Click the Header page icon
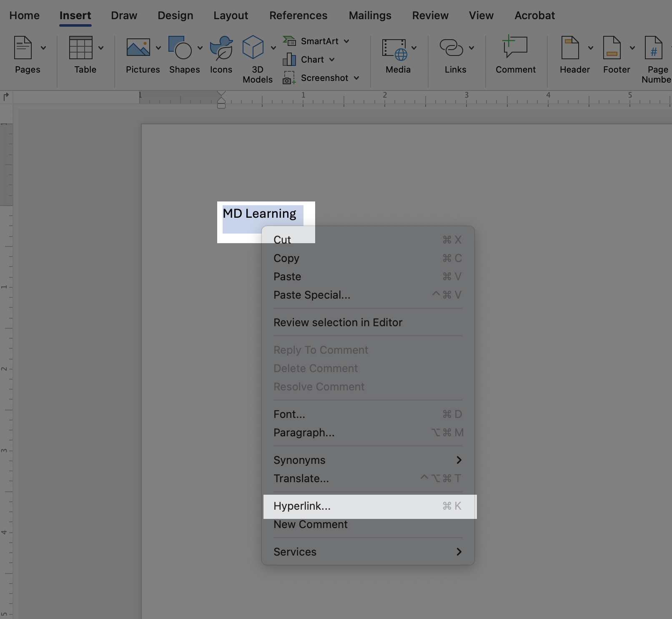Viewport: 672px width, 619px height. click(570, 48)
